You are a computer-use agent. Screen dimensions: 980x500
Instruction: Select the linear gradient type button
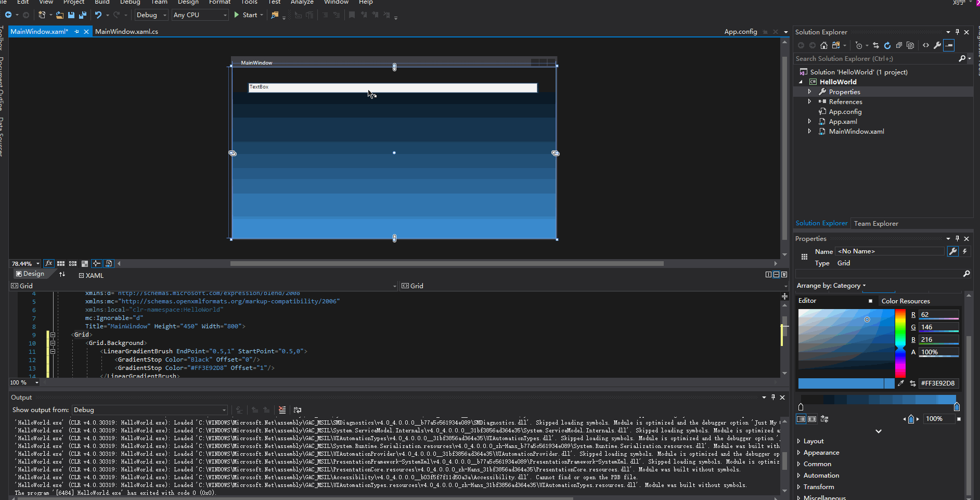click(801, 419)
